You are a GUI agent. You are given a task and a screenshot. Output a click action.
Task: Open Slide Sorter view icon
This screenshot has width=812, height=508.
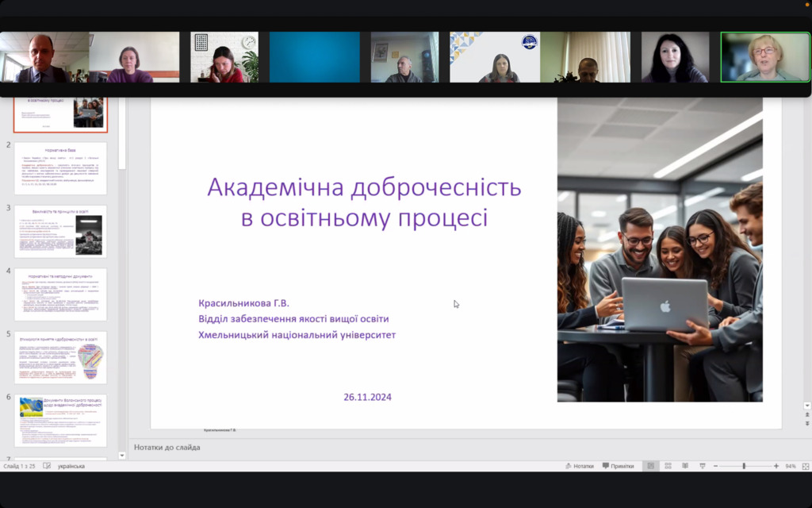coord(668,466)
